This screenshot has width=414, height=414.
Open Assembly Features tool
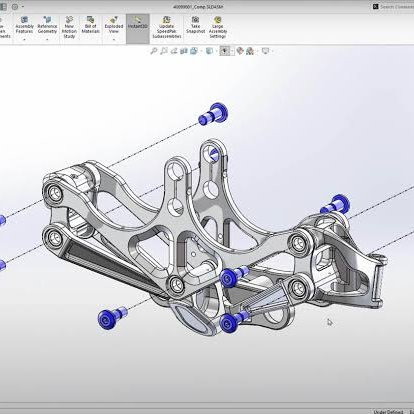[x=24, y=25]
